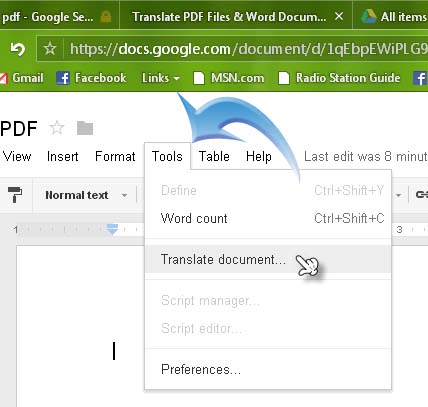Bookmark page with address bar star
The width and height of the screenshot is (428, 407).
(50, 49)
